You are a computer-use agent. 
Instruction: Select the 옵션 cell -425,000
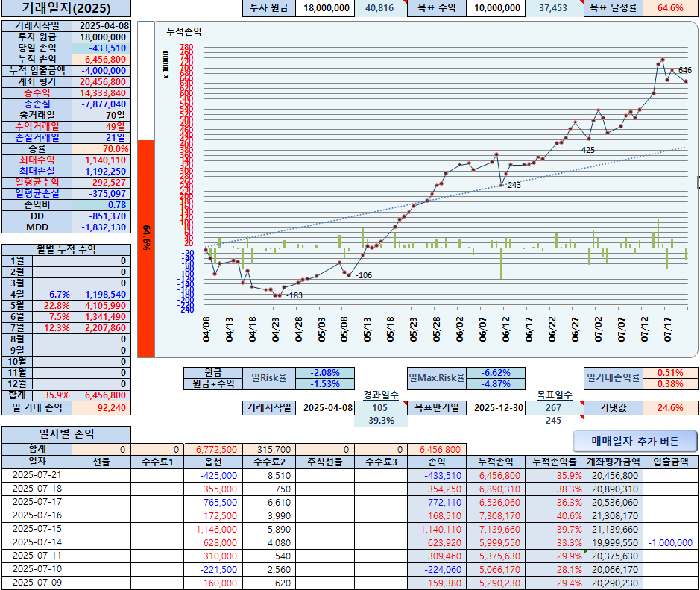(213, 475)
